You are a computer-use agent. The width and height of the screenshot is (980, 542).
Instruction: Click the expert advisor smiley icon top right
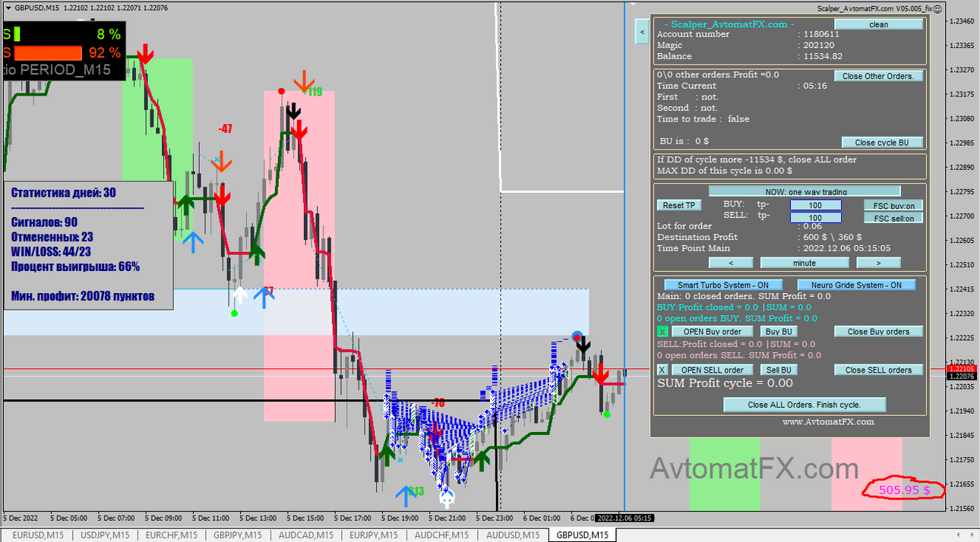point(937,9)
